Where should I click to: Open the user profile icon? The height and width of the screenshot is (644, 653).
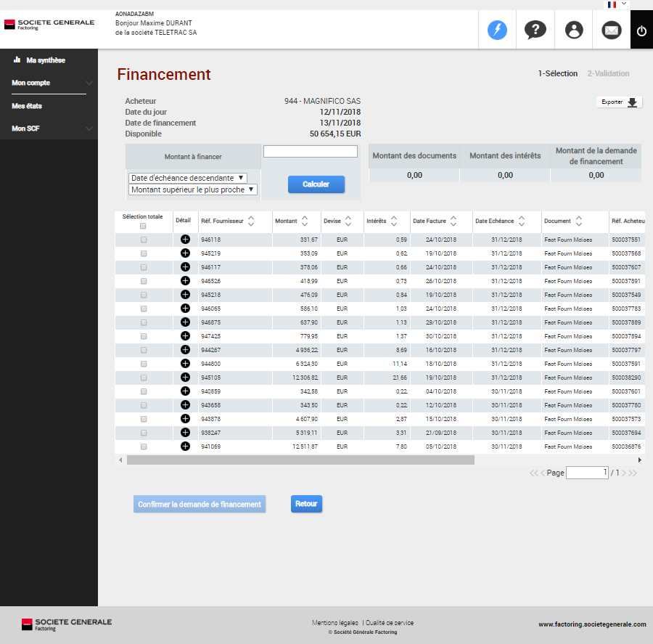point(574,30)
